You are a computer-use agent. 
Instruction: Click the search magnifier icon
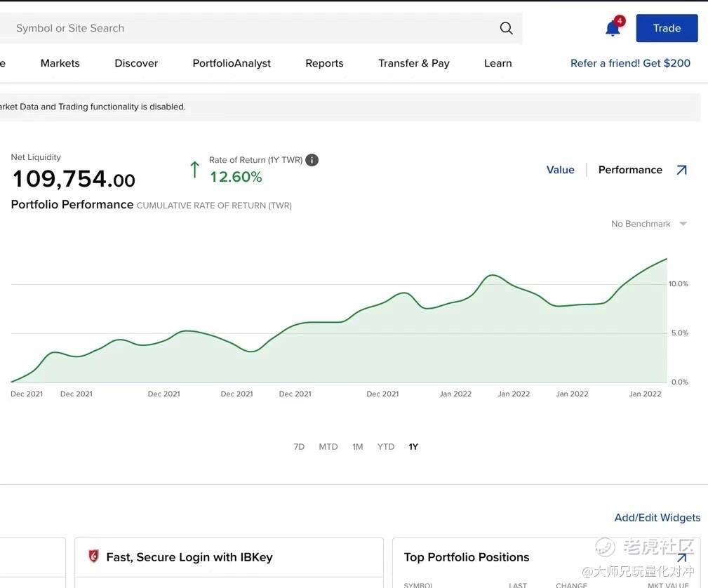click(x=506, y=28)
